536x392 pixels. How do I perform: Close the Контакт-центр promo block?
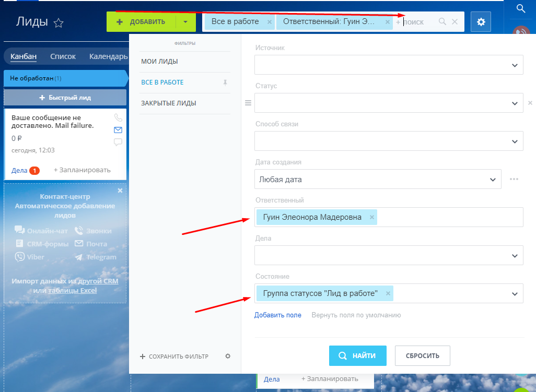(x=120, y=191)
